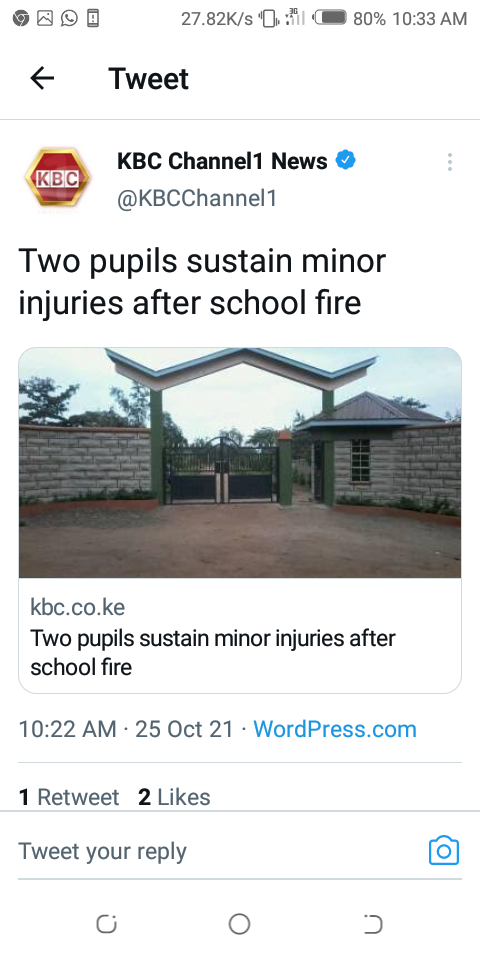The image size is (480, 960).
Task: View the 2 Likes list
Action: click(x=174, y=797)
